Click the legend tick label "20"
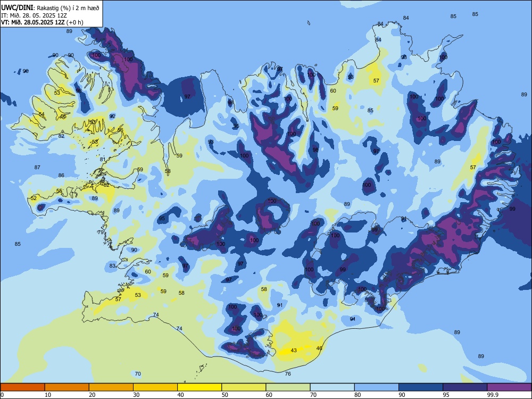Viewport: 532px width, 399px height. pos(92,395)
